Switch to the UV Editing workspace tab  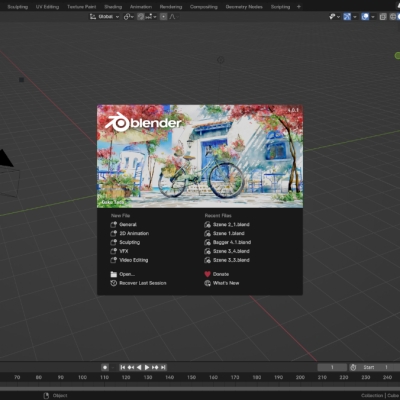click(x=47, y=7)
